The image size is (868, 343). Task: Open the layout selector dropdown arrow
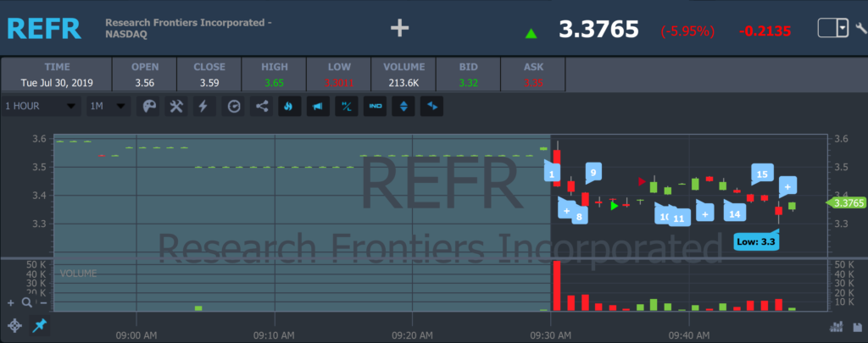point(842,29)
